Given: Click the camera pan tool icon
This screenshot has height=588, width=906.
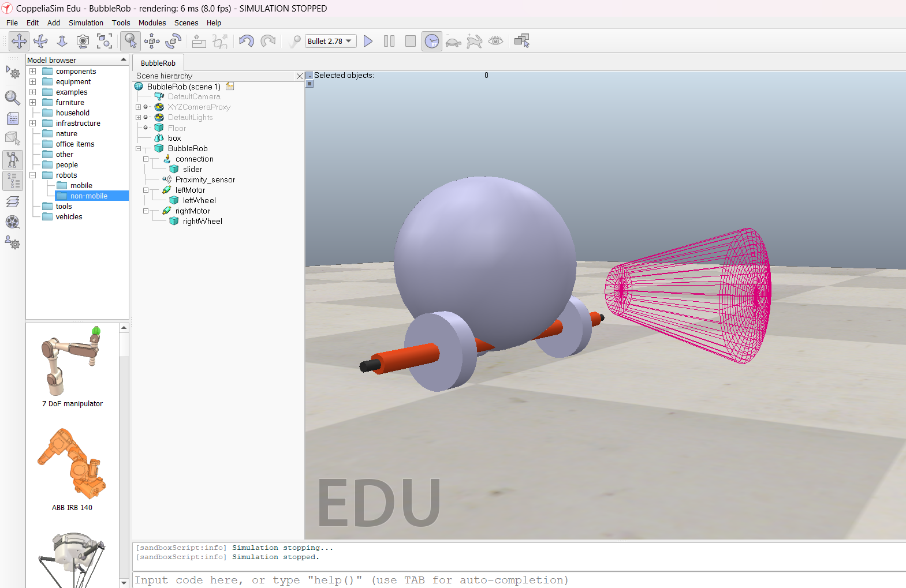Looking at the screenshot, I should pos(19,42).
